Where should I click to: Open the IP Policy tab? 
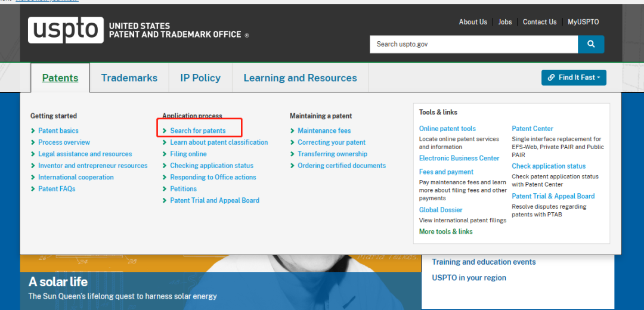200,77
